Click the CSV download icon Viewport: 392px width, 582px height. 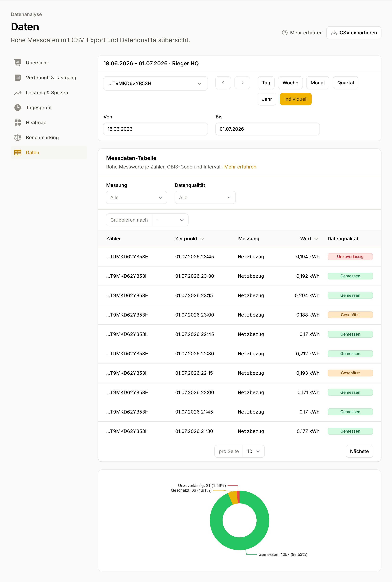tap(334, 33)
